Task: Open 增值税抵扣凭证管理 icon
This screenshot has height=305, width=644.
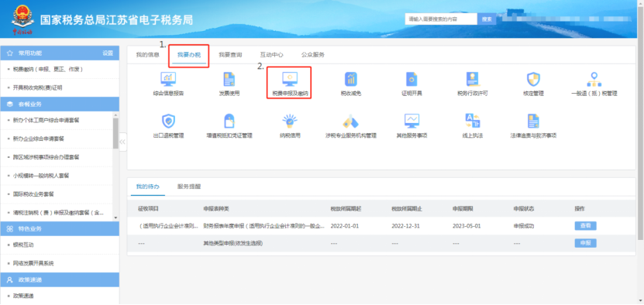Action: pyautogui.click(x=229, y=121)
